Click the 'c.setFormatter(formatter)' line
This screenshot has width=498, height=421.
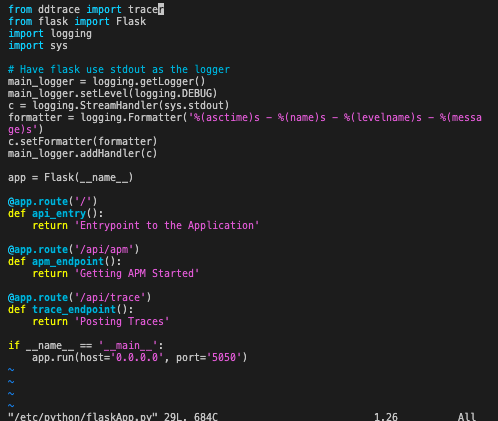(82, 141)
